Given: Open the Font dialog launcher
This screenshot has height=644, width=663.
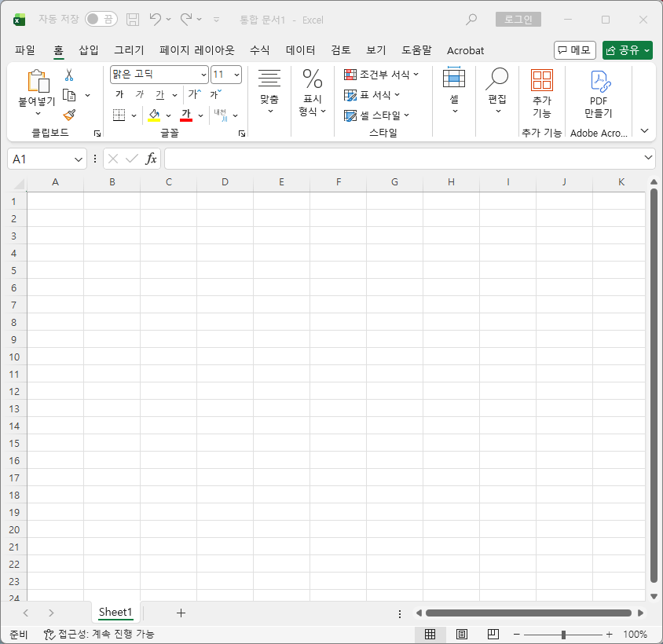Looking at the screenshot, I should tap(242, 134).
